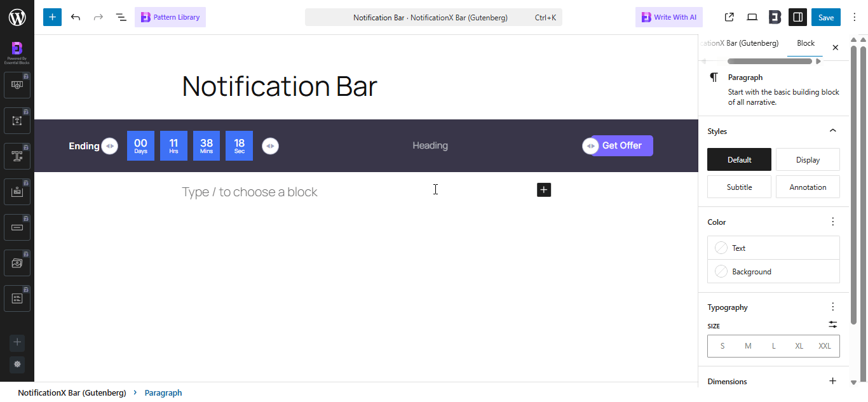Open the device view laptop icon
868x402 pixels.
(752, 17)
